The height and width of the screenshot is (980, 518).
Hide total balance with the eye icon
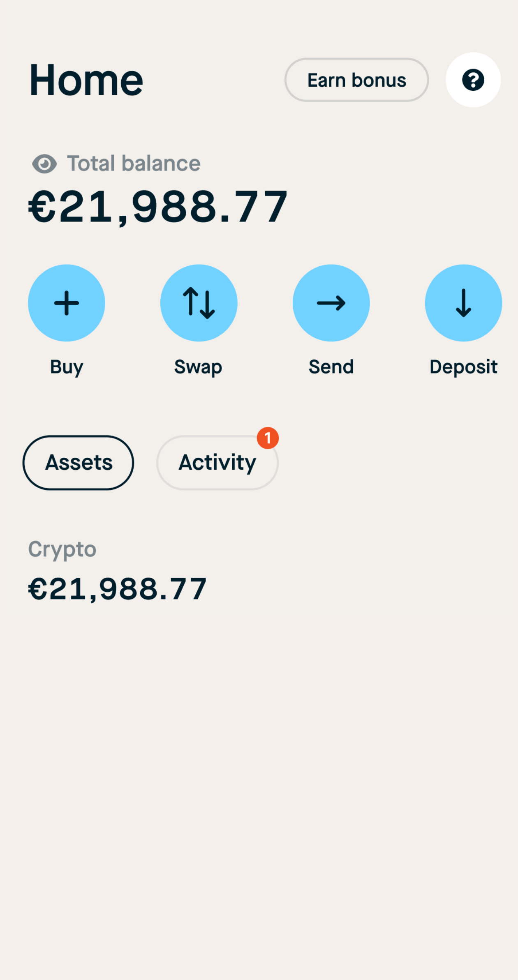44,164
